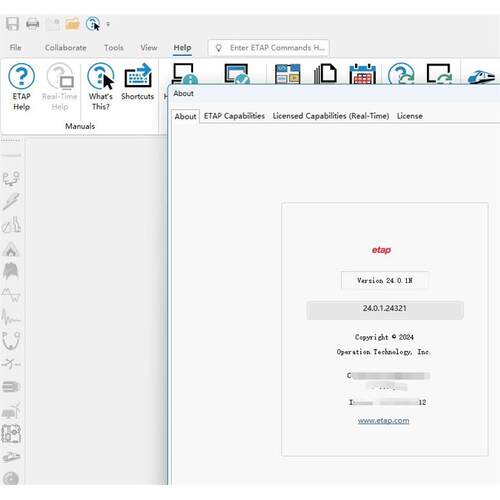This screenshot has width=500, height=500.
Task: Click the 24.0.1.24321 build number bar
Action: (x=385, y=310)
